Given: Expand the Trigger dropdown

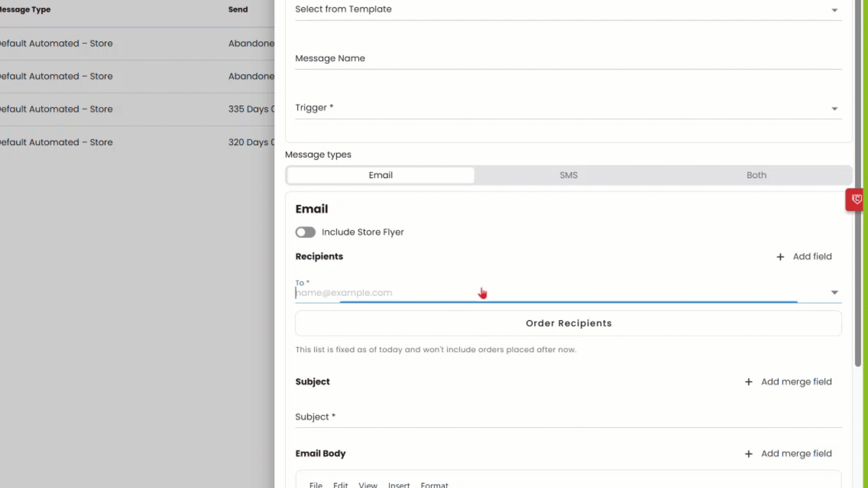Looking at the screenshot, I should 568,108.
